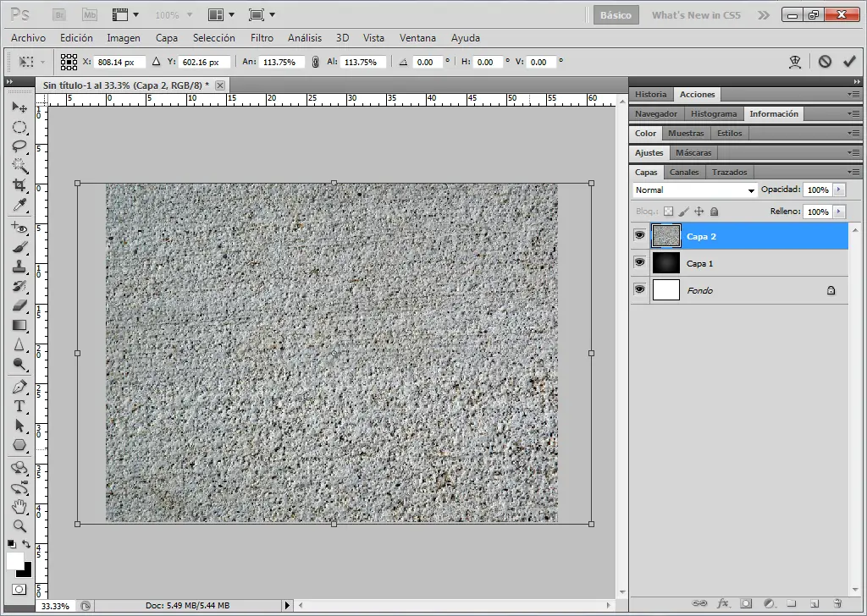Commit the transform with checkmark icon
The image size is (867, 616).
849,61
